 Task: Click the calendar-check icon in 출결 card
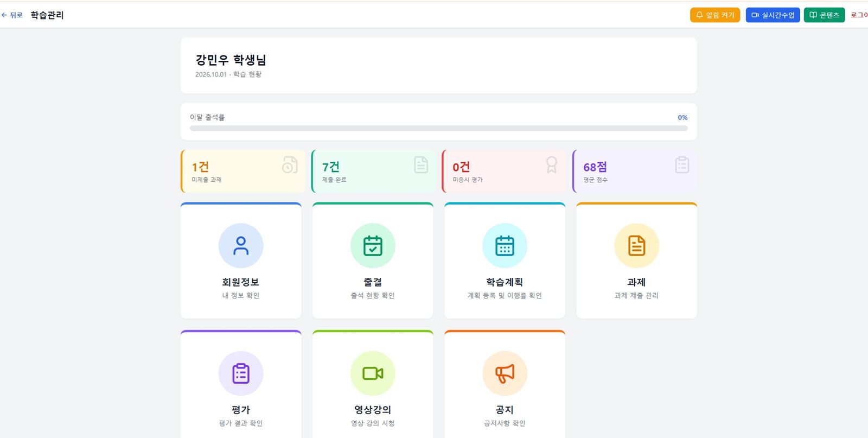tap(373, 246)
